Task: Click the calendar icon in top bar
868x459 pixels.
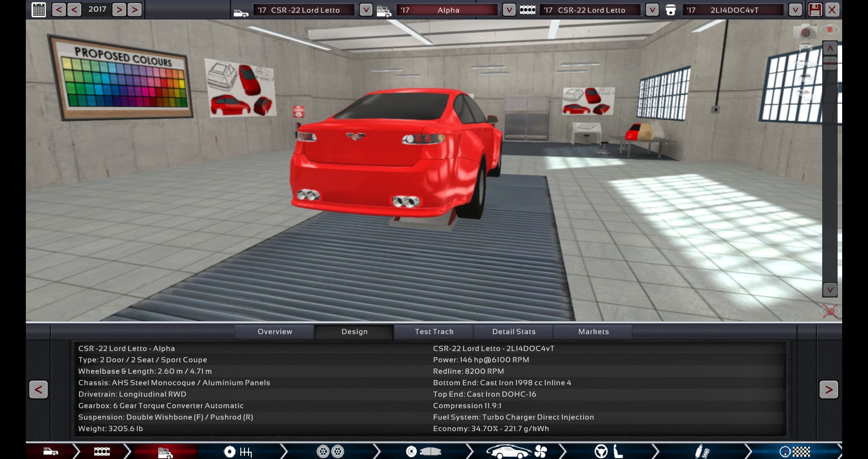Action: point(39,10)
